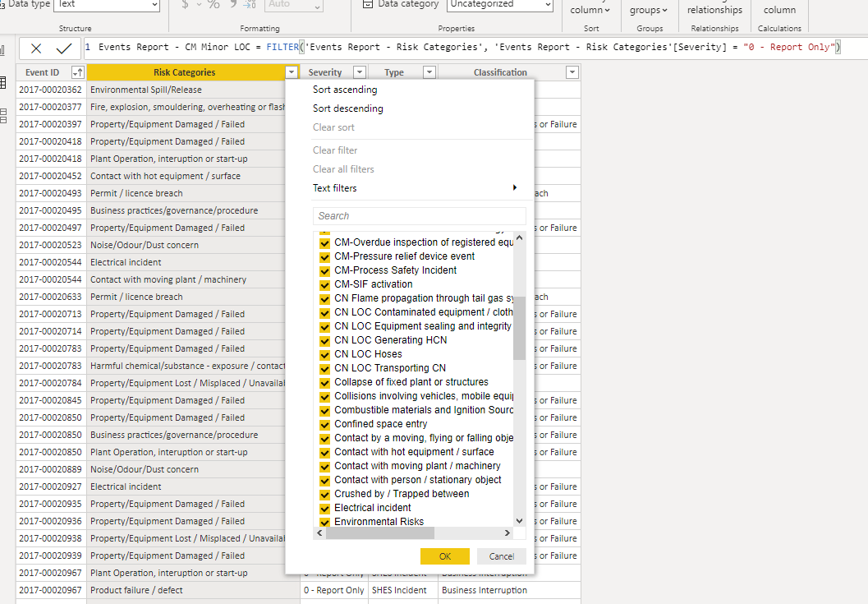868x604 pixels.
Task: Select the Event ID column header
Action: click(x=42, y=72)
